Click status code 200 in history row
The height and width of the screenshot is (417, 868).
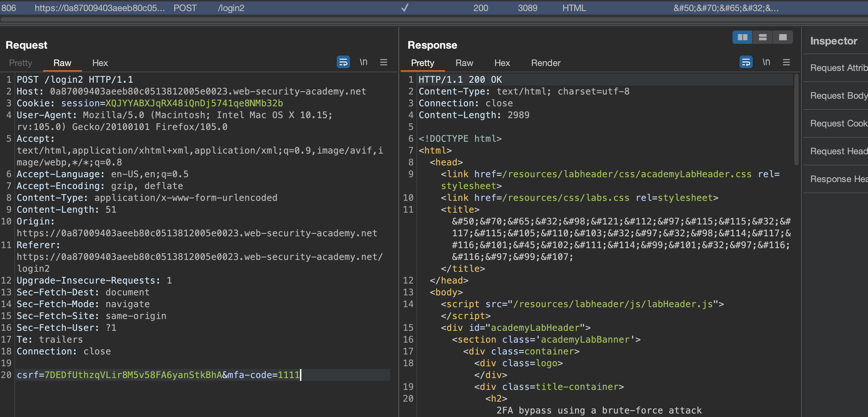click(x=481, y=8)
